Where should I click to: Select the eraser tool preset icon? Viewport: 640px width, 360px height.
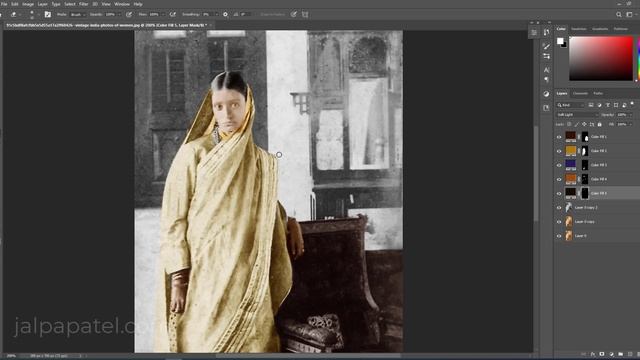[x=13, y=14]
